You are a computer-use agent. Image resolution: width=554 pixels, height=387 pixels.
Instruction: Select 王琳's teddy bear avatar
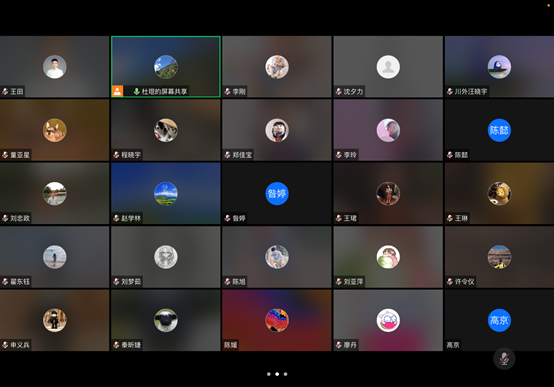[x=499, y=193]
